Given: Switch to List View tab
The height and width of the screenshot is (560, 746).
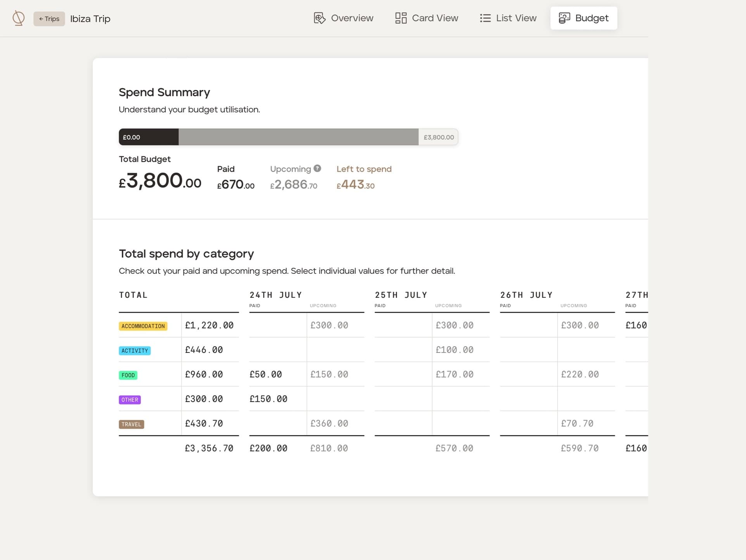Looking at the screenshot, I should coord(508,18).
